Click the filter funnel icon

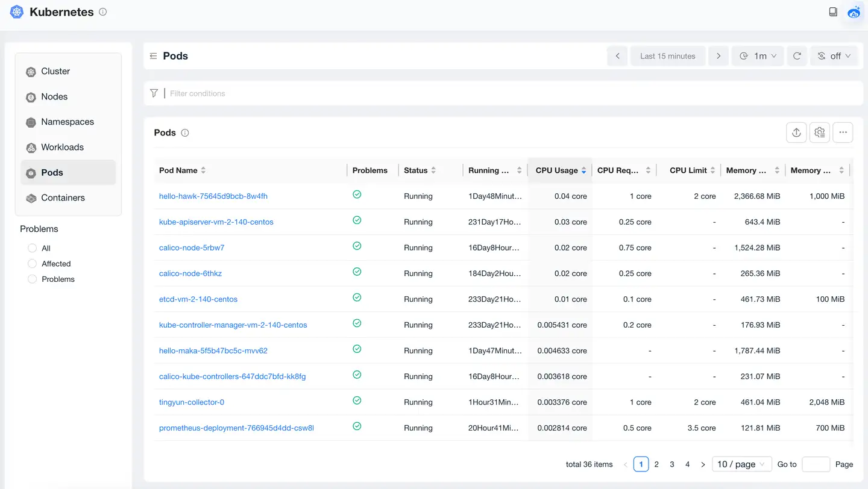tap(154, 93)
